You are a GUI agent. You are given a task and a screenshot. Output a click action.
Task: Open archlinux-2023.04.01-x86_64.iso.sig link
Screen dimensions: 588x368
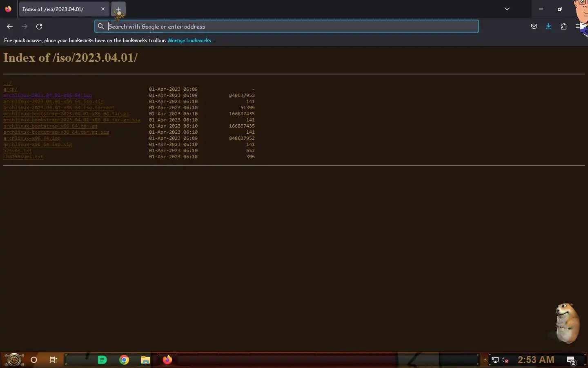(53, 101)
